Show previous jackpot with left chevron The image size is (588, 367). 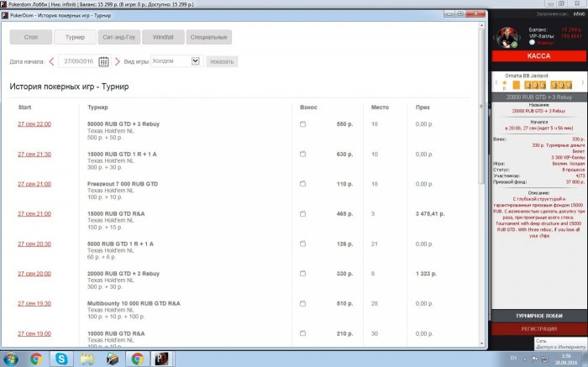tap(496, 82)
